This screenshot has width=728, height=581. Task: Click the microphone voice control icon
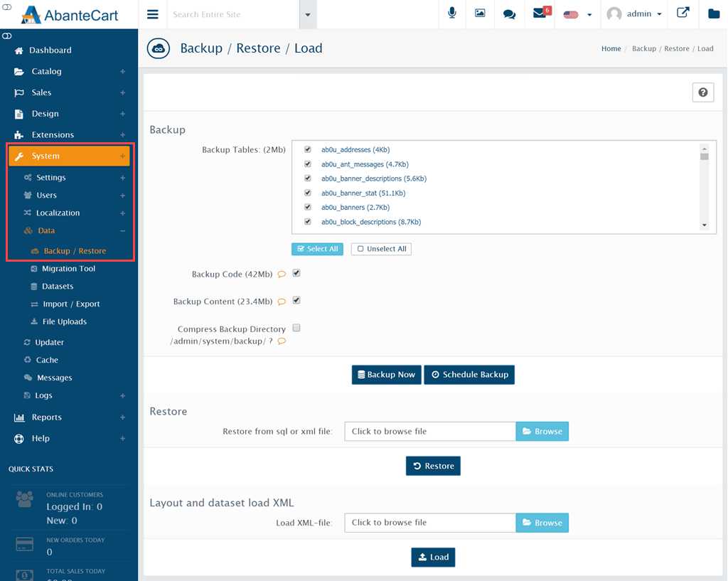point(451,14)
